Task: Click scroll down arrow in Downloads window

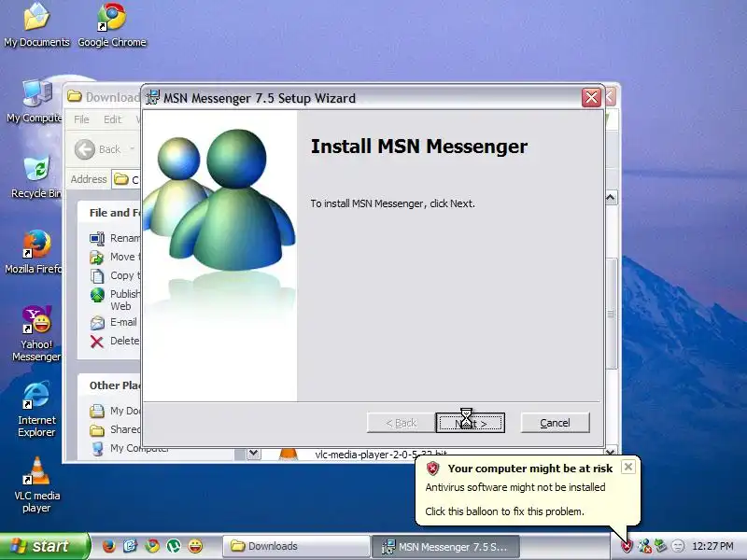Action: coord(611,451)
